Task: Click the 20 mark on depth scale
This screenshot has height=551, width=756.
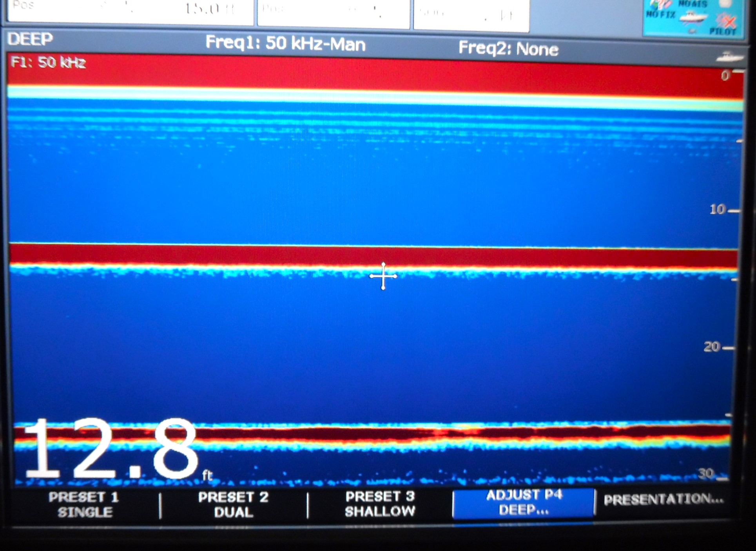Action: point(712,347)
